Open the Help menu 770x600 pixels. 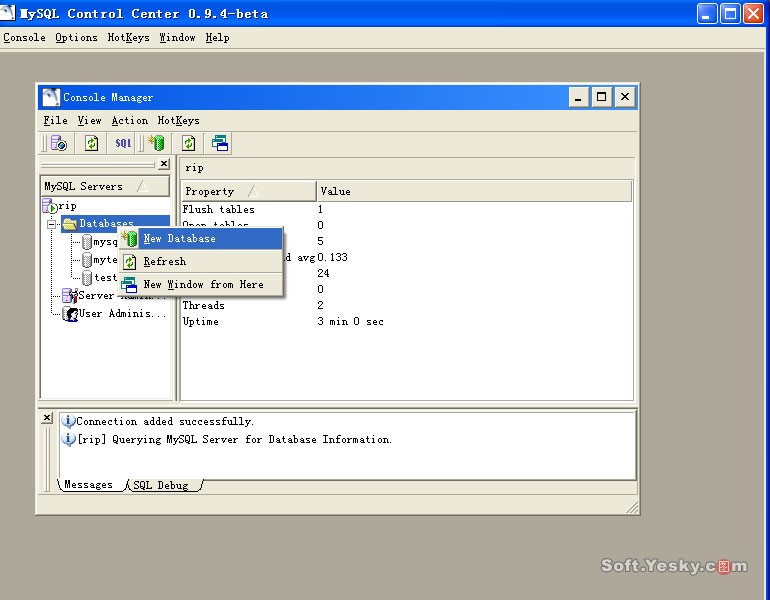click(x=217, y=37)
